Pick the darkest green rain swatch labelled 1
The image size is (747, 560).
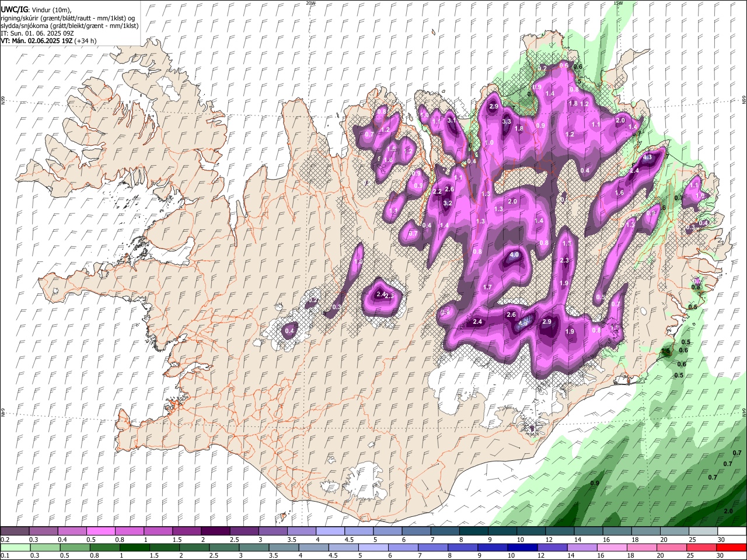134,548
